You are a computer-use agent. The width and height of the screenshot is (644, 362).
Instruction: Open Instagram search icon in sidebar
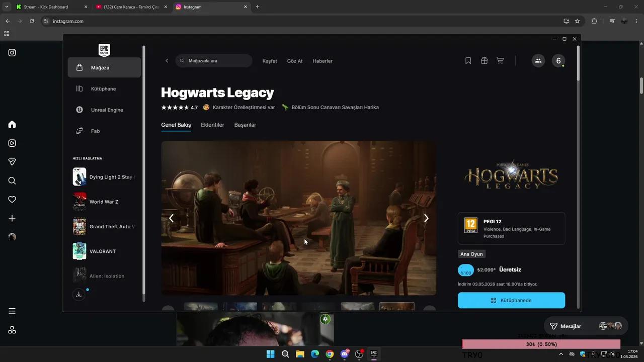12,181
